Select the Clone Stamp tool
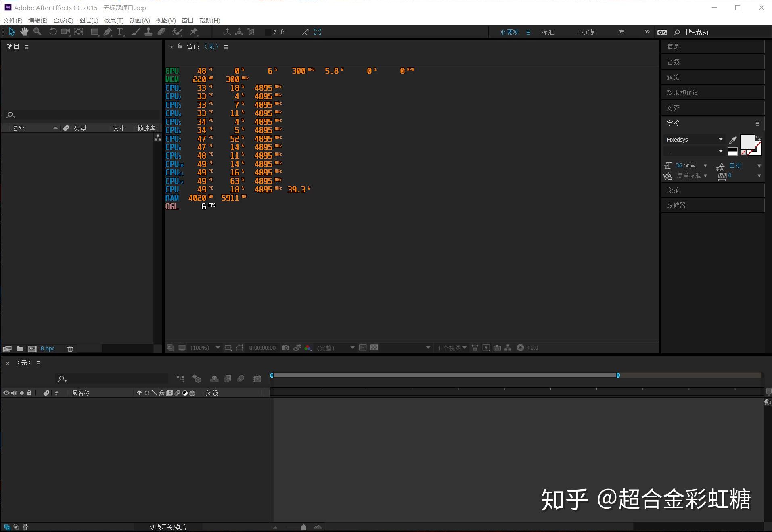 pos(149,32)
